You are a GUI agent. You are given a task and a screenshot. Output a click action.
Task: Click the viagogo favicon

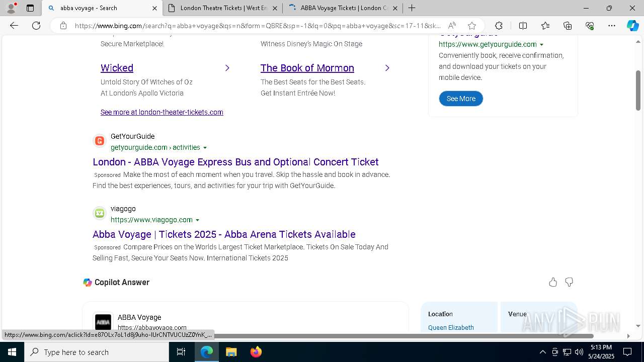(x=100, y=213)
